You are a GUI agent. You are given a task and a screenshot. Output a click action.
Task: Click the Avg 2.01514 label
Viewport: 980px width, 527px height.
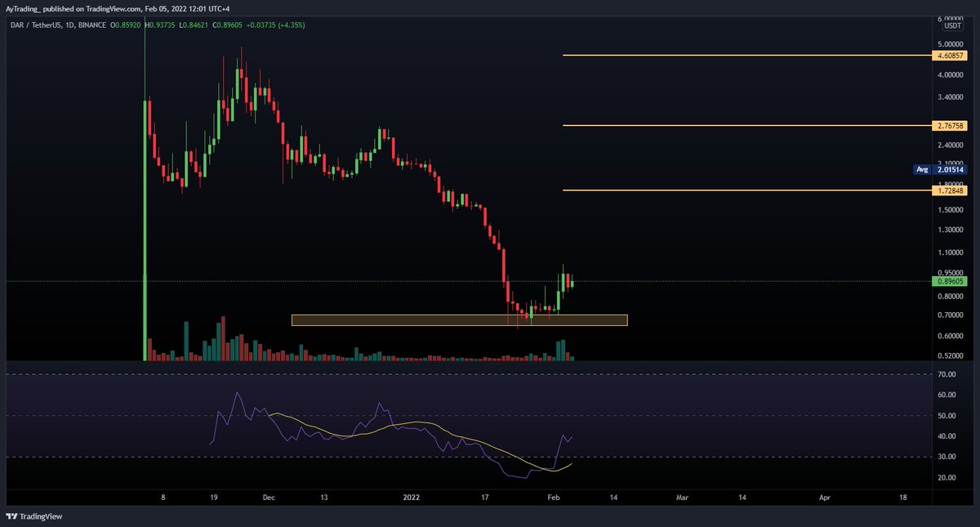click(940, 170)
